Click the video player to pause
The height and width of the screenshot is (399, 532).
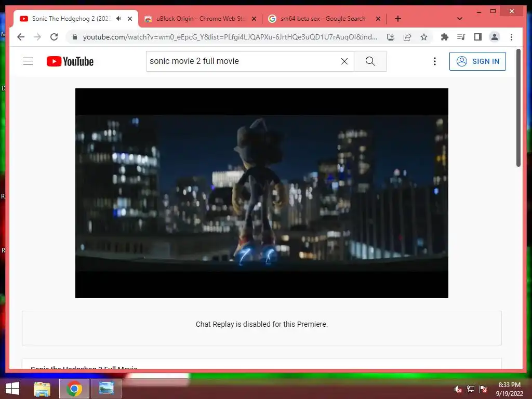(262, 193)
